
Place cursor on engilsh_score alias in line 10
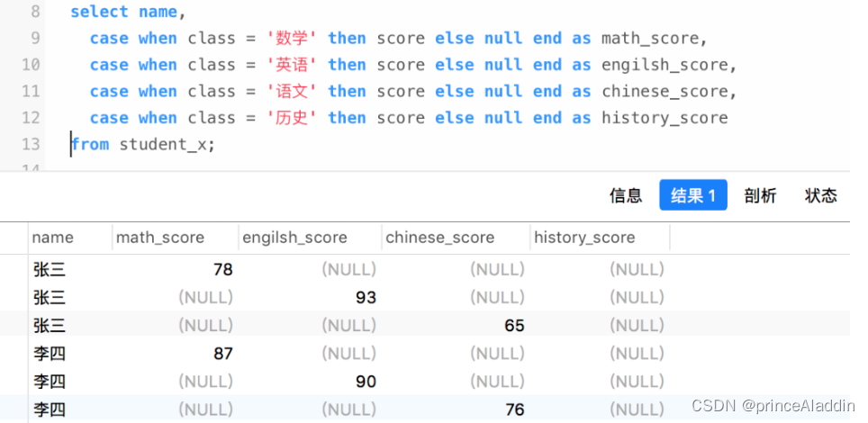click(665, 66)
